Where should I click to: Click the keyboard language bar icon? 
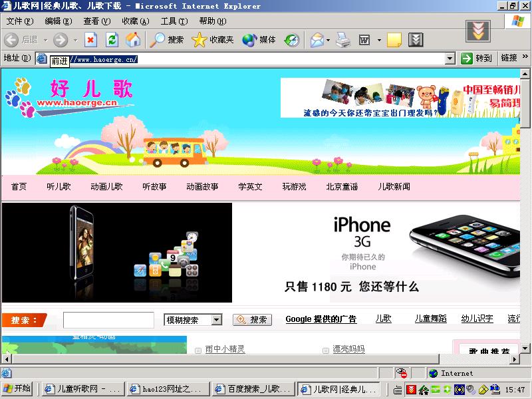[398, 390]
